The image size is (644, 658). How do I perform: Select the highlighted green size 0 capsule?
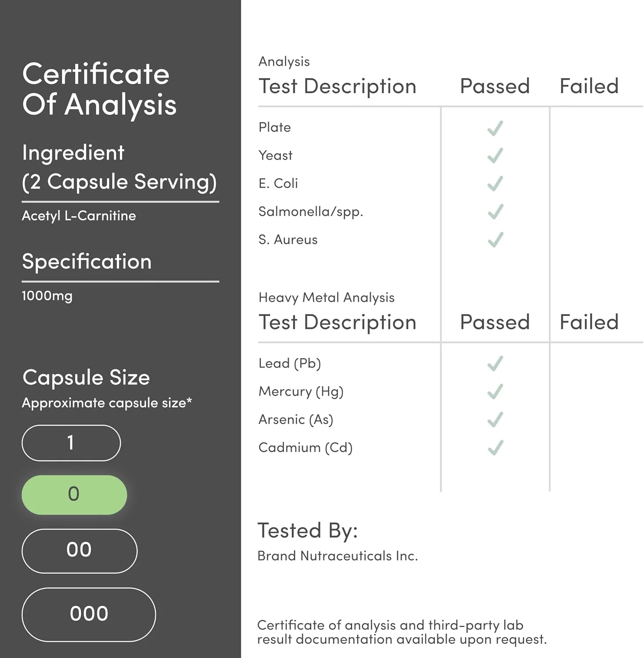[74, 494]
